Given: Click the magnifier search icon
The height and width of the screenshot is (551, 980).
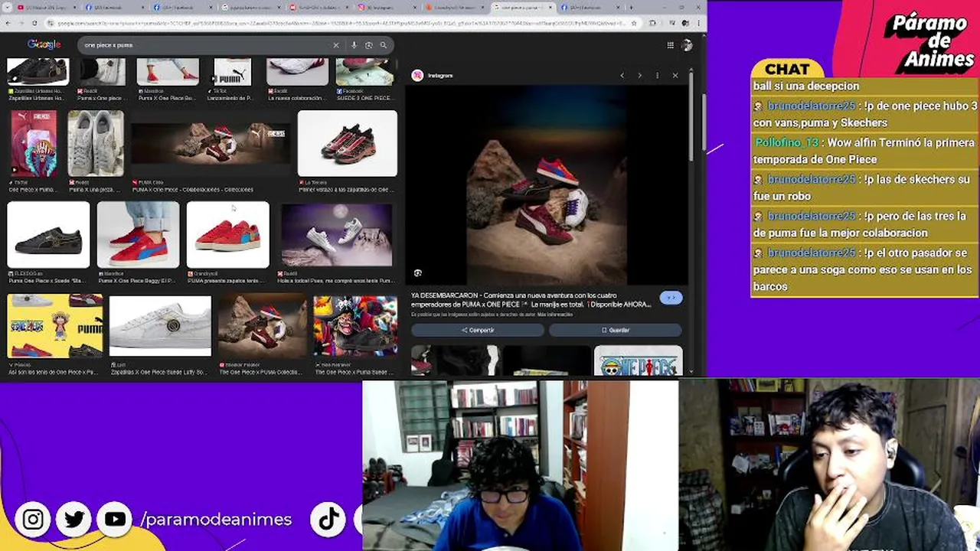Looking at the screenshot, I should coord(384,45).
